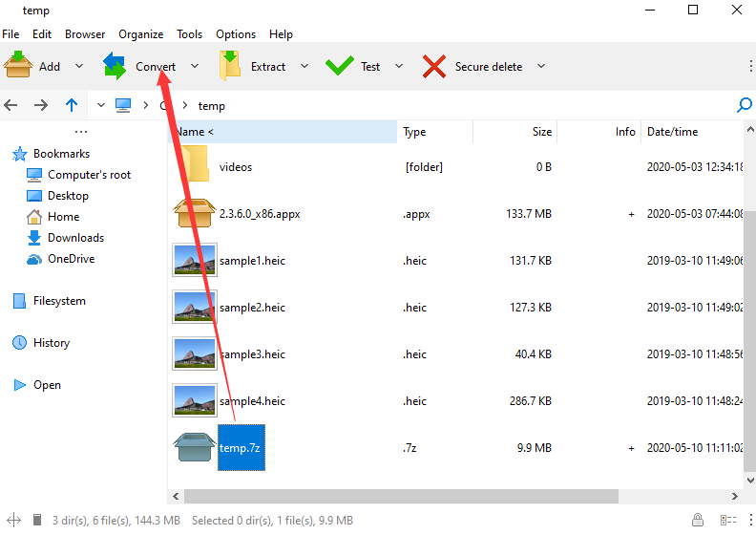Click the Convert toolbar icon
Screen dimensions: 756x535
[x=115, y=66]
